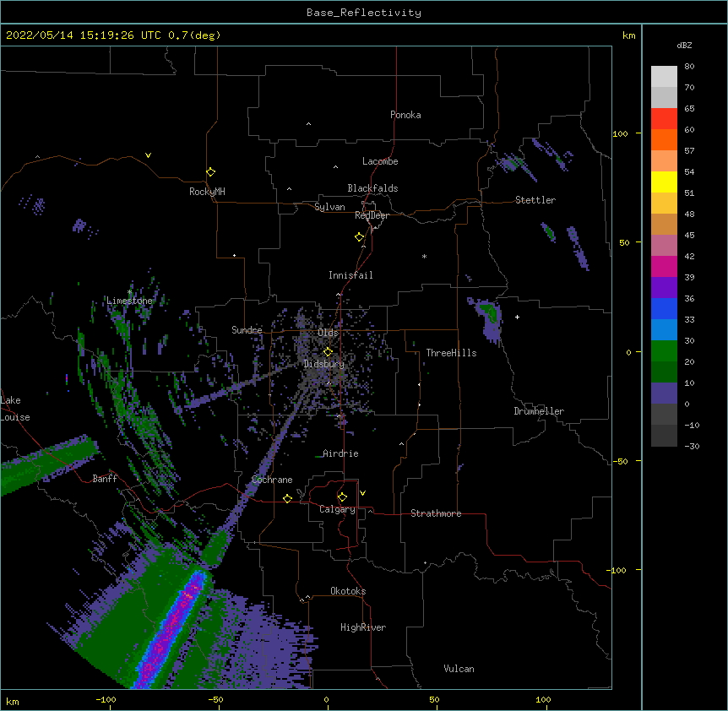Screen dimensions: 728x711
Task: Click the Strathmore label
Action: (436, 513)
